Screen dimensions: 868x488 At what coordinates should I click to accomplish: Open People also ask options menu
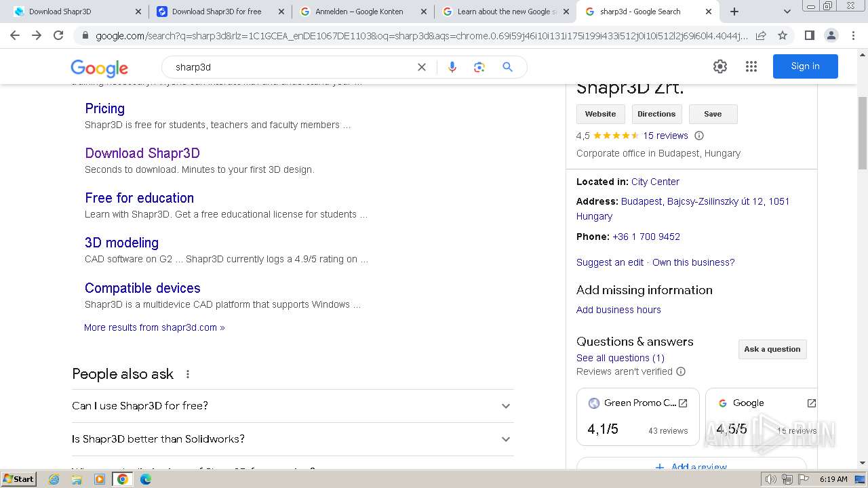coord(188,374)
